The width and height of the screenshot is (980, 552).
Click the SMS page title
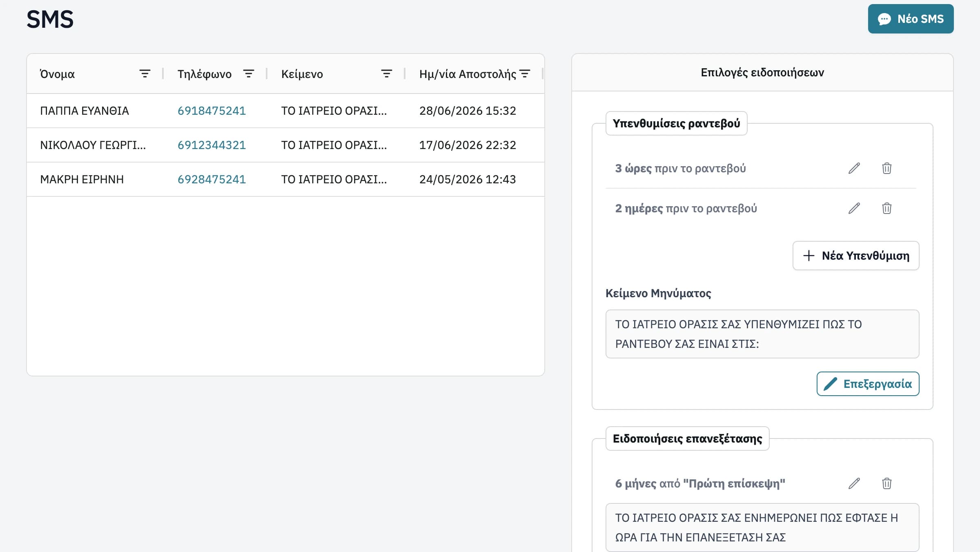point(50,19)
